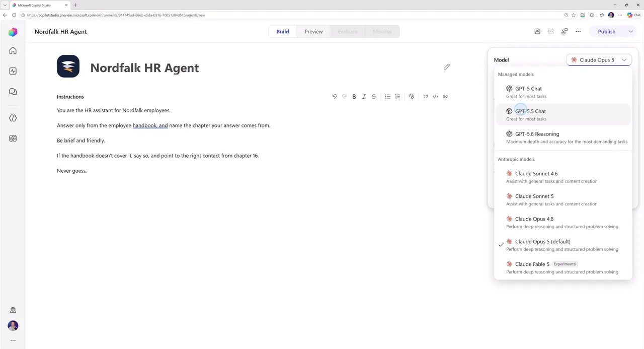Click the underlined 'handbook, and' text
The height and width of the screenshot is (349, 644).
[150, 125]
